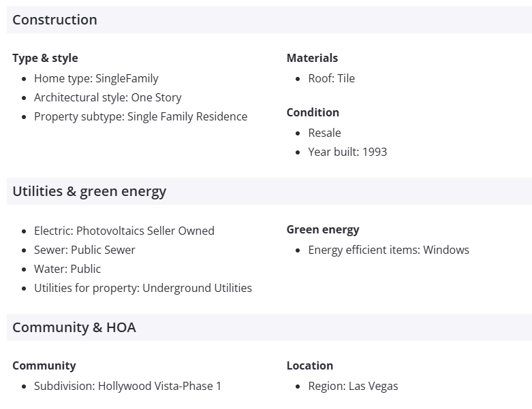The image size is (532, 409).
Task: Select the Type & style subheading
Action: [45, 58]
